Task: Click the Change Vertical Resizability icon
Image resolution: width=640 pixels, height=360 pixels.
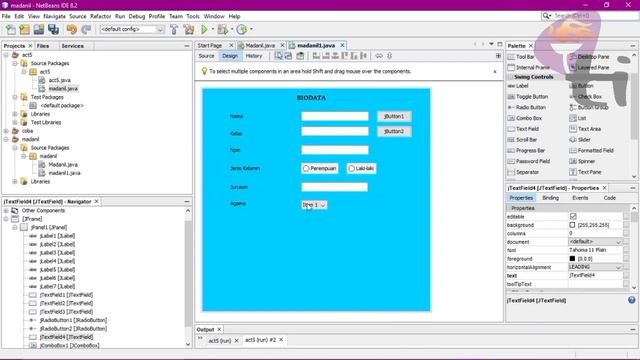Action: point(389,56)
